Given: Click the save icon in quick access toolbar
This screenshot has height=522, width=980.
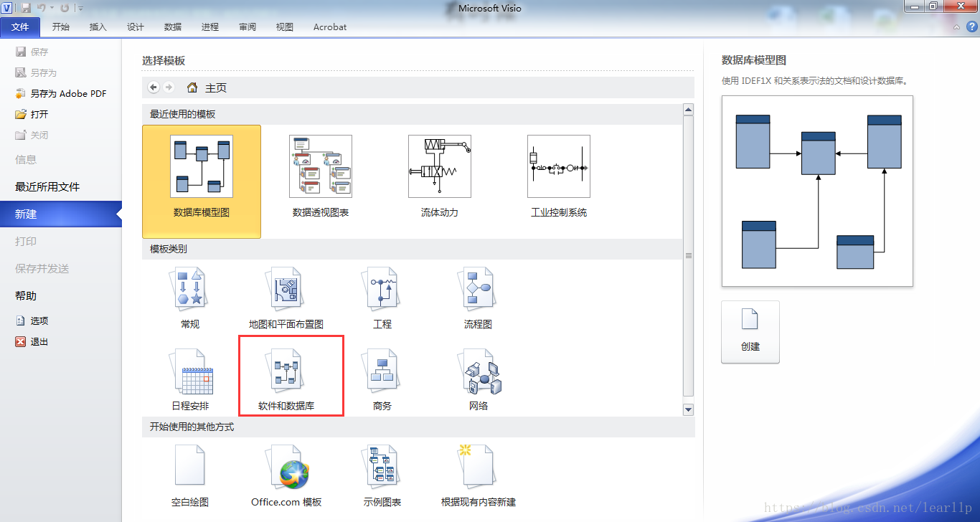Looking at the screenshot, I should pyautogui.click(x=26, y=8).
